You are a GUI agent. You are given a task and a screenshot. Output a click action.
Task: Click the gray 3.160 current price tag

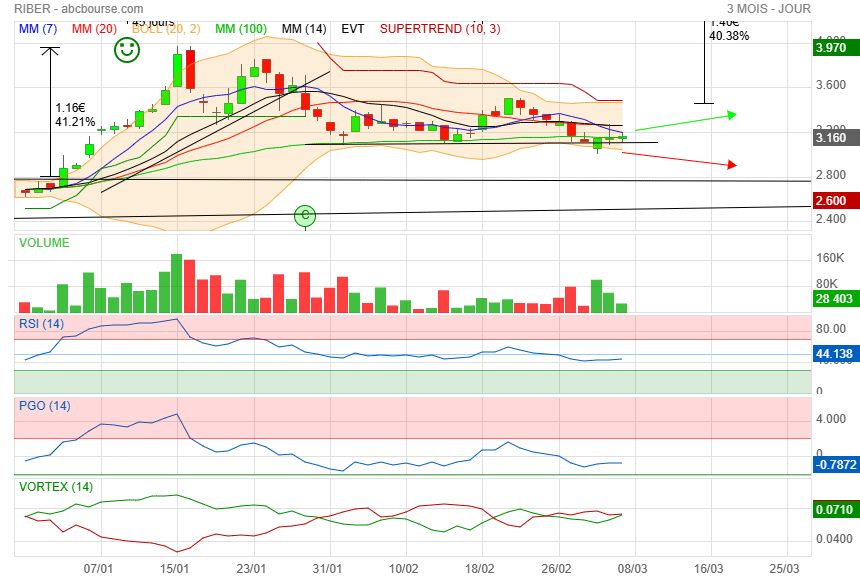pos(831,138)
